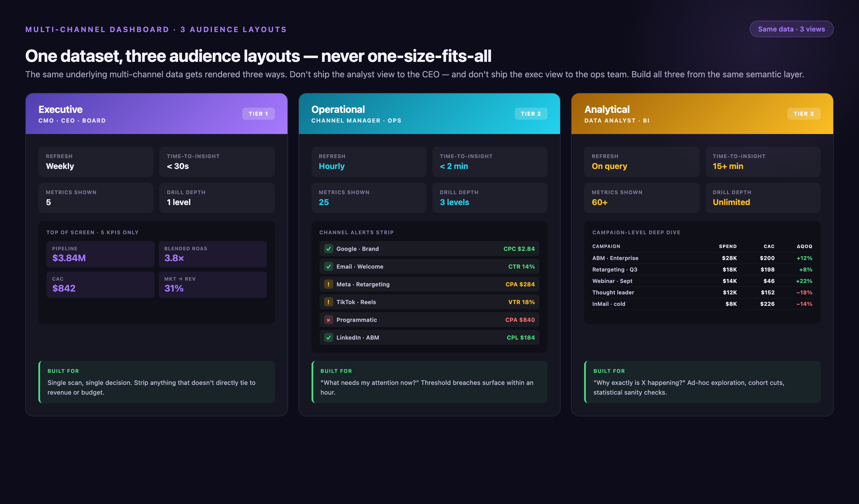Image resolution: width=859 pixels, height=504 pixels.
Task: Select the 'Retargeting · Q3' campaign name
Action: pos(614,270)
